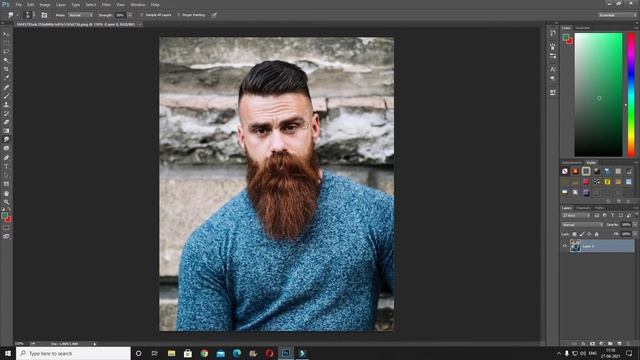The width and height of the screenshot is (640, 360).
Task: Click the Strength value field
Action: [120, 15]
